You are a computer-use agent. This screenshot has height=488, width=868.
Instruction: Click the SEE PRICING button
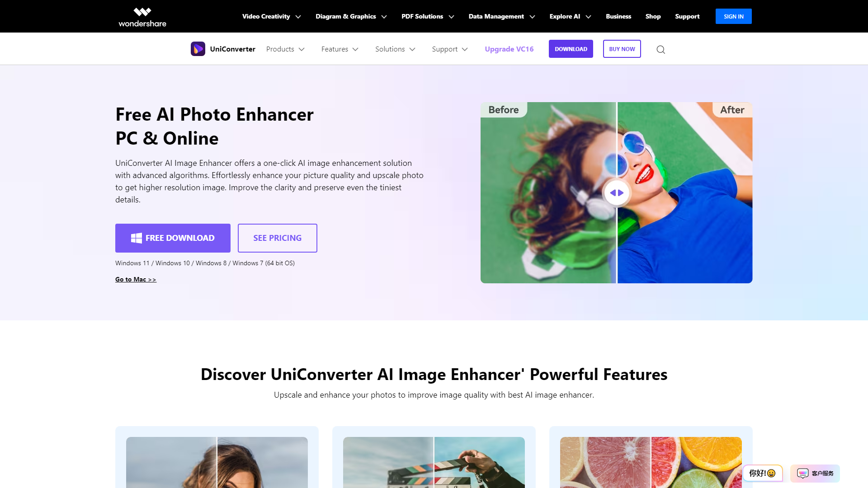click(x=277, y=238)
